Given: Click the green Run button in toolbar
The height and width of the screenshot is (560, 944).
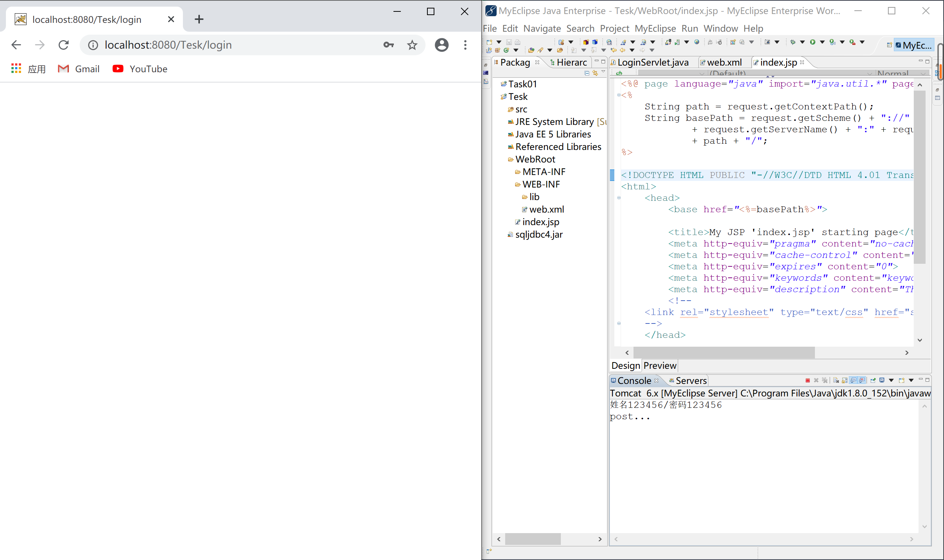Looking at the screenshot, I should [813, 42].
